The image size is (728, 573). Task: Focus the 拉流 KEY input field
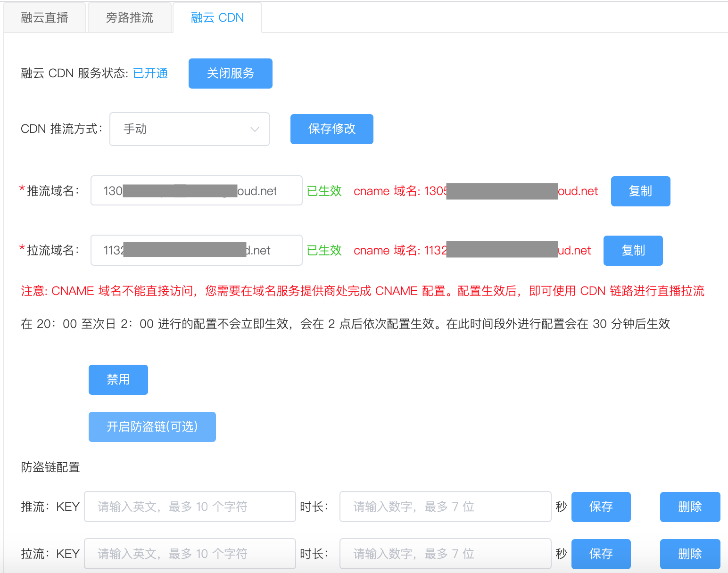(x=190, y=554)
